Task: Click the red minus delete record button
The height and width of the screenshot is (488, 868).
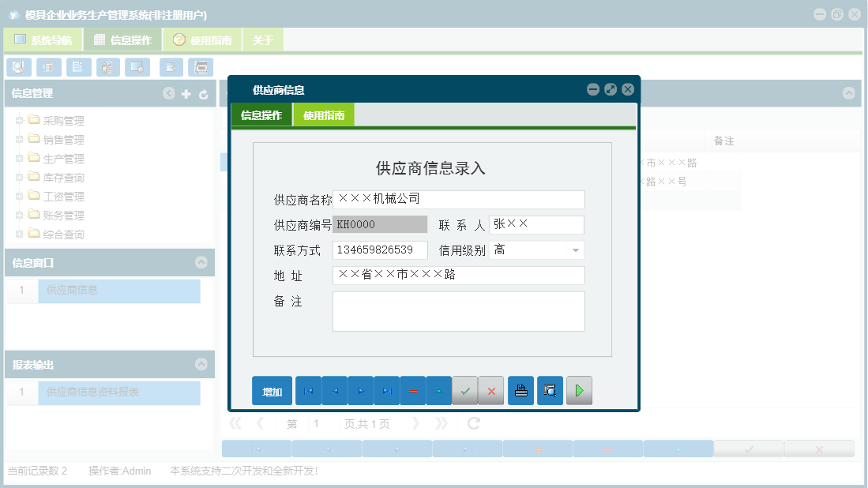Action: point(413,391)
